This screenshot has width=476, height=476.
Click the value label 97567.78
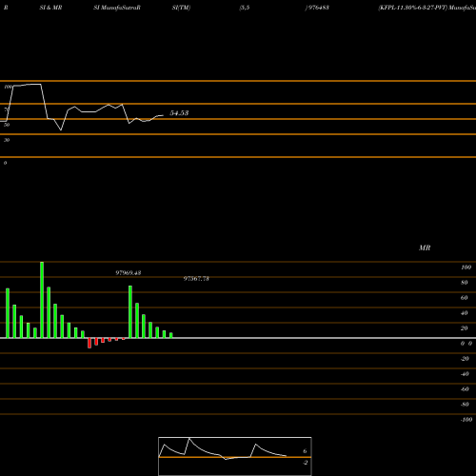point(196,279)
